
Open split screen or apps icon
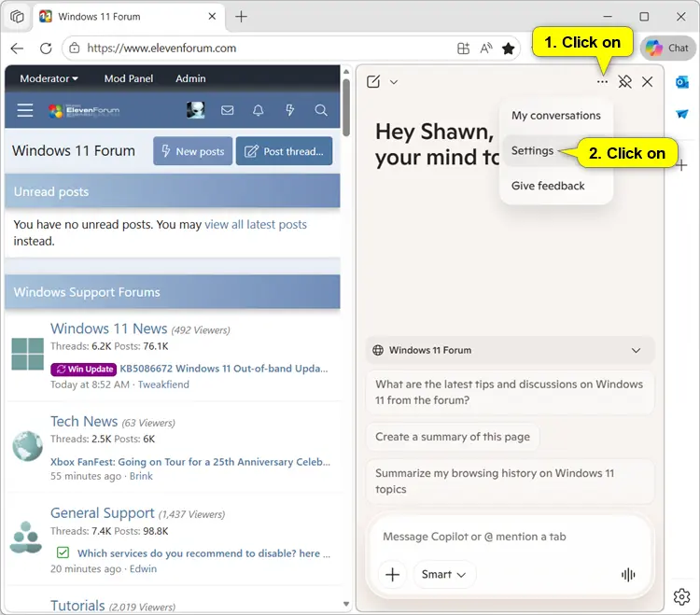coord(463,49)
